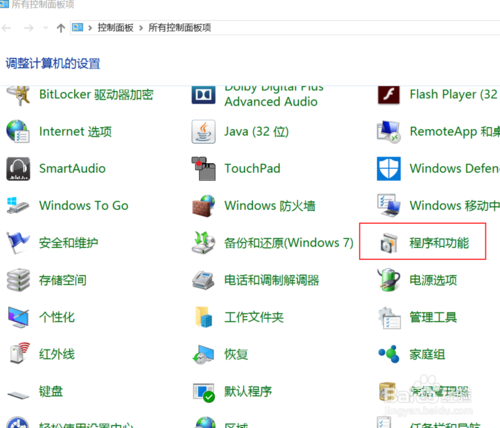
Task: Open the 存储空间 link
Action: (x=63, y=280)
